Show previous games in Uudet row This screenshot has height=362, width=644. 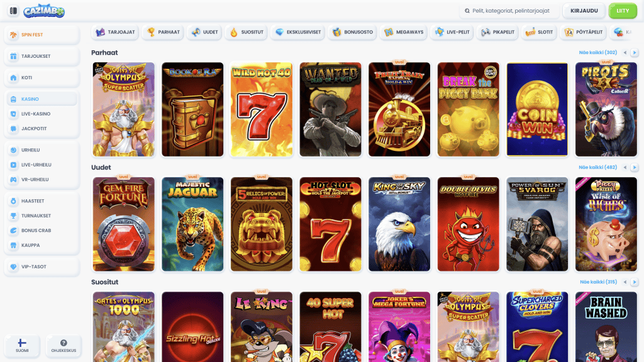[x=625, y=167]
